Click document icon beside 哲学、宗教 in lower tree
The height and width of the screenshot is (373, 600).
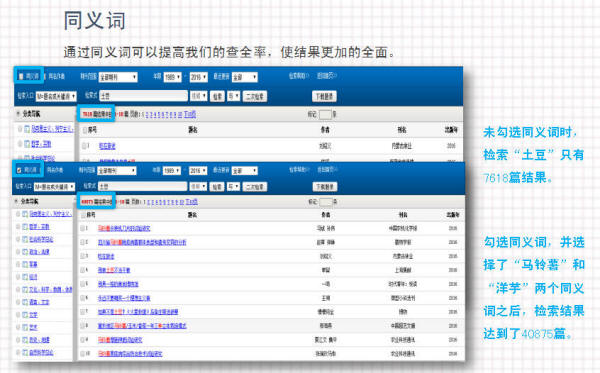(25, 227)
